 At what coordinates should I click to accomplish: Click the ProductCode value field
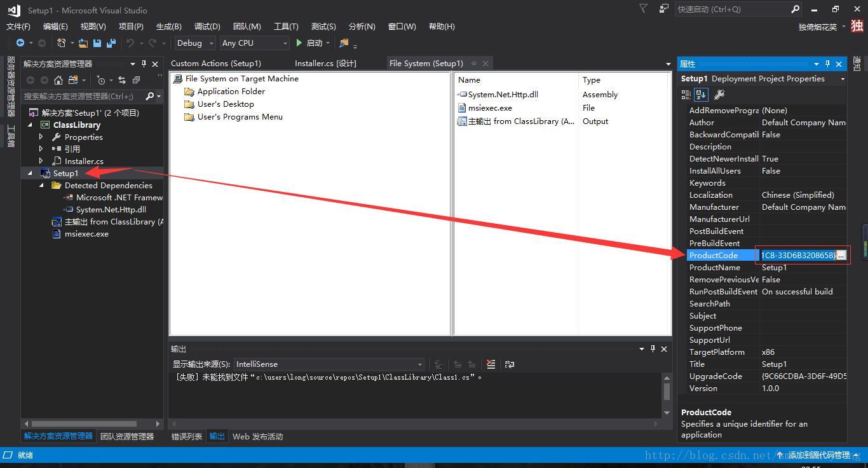(x=797, y=255)
